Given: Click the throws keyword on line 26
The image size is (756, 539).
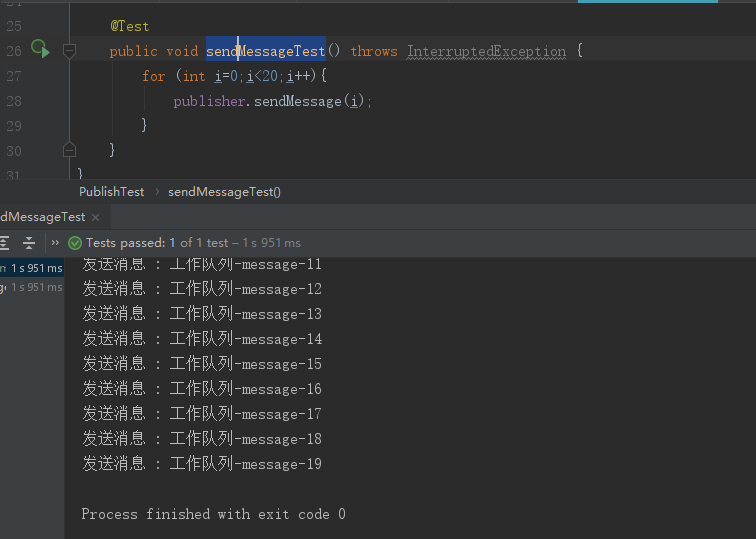Looking at the screenshot, I should [x=374, y=51].
